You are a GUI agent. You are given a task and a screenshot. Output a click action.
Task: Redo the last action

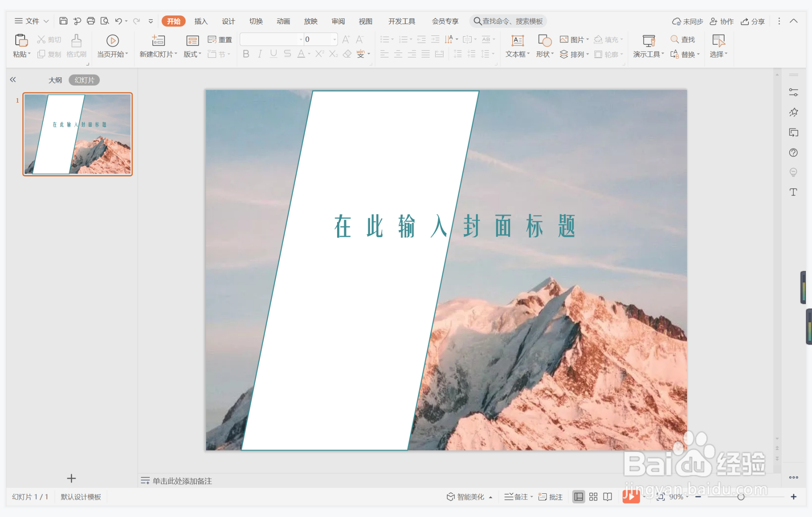(x=136, y=21)
